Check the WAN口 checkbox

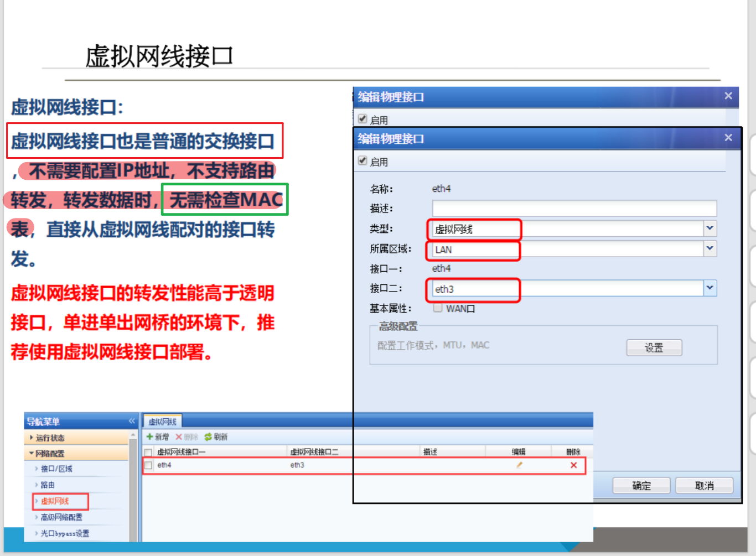point(438,308)
